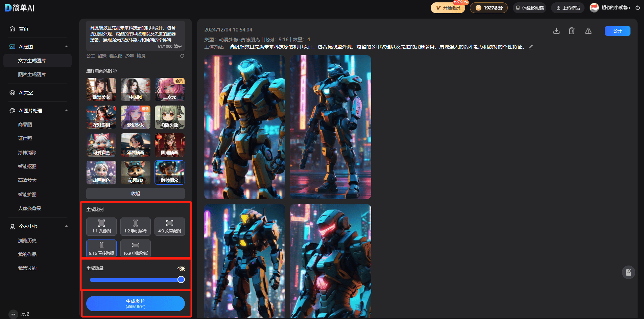Image resolution: width=644 pixels, height=319 pixels.
Task: Open 图片生成图片 in the sidebar
Action: 32,74
